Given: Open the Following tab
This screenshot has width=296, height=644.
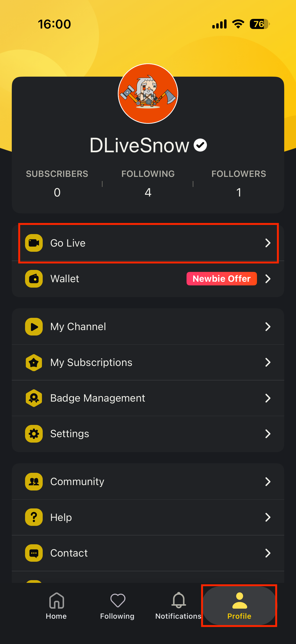Looking at the screenshot, I should click(x=117, y=605).
